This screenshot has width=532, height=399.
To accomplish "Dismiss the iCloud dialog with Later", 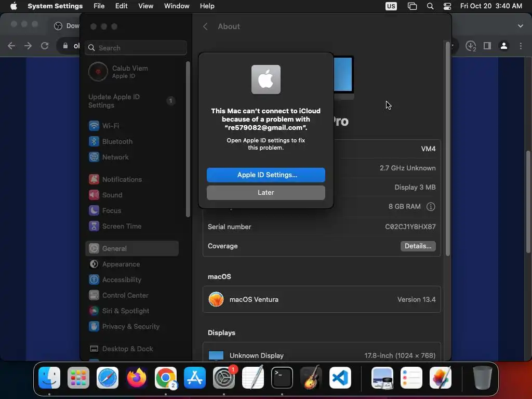I will coord(265,192).
